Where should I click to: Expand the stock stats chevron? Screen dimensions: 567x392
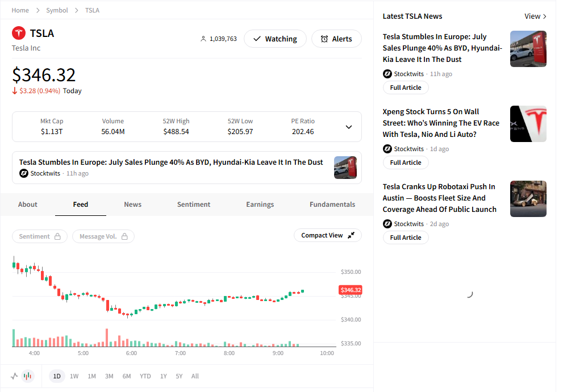(349, 127)
